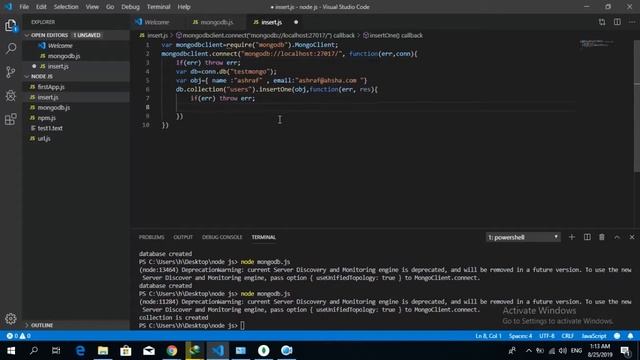Viewport: 640px width, 360px height.
Task: Click the ENG language indicator in tray
Action: pos(576,351)
